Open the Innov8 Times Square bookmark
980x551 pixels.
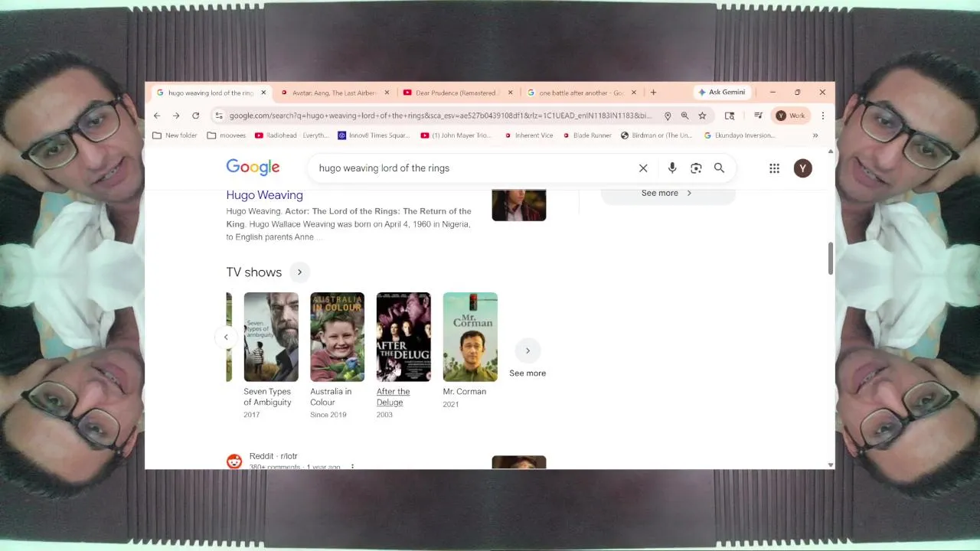[x=374, y=135]
